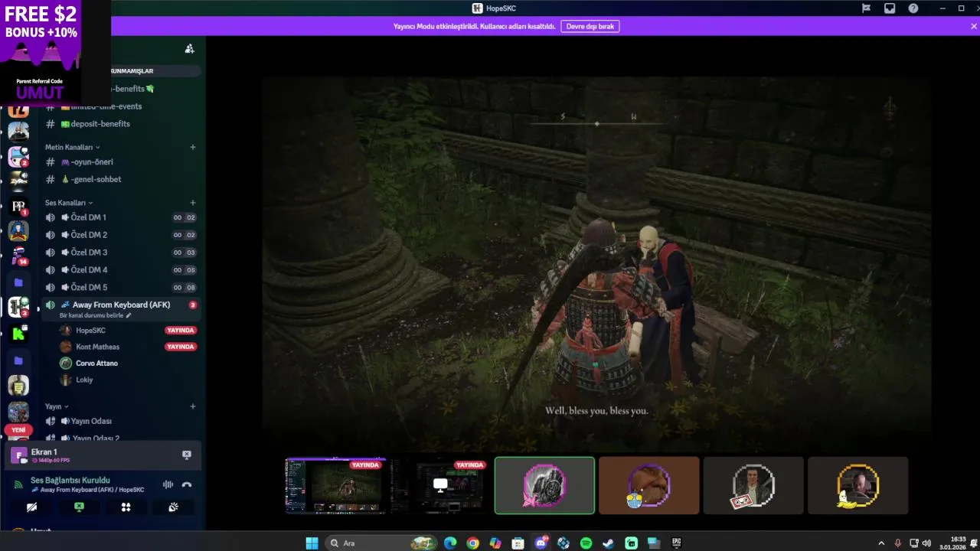Screen dimensions: 980x551
Task: Collapse the Ses Kanalları category
Action: pyautogui.click(x=69, y=203)
